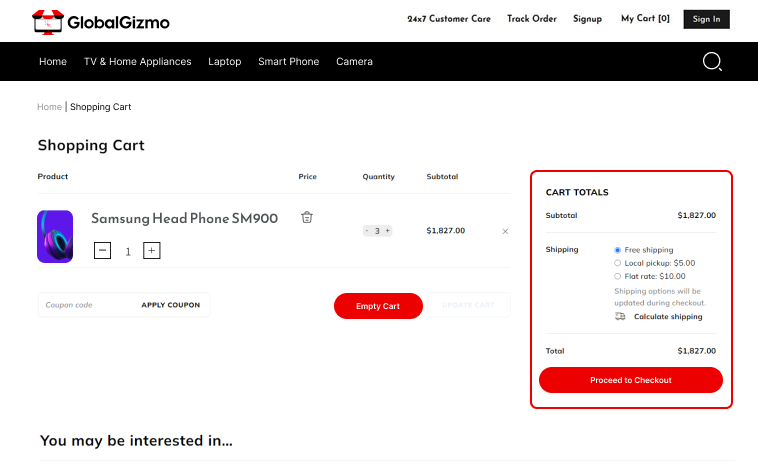Click the delivery truck shipping icon
The width and height of the screenshot is (758, 473).
click(x=620, y=316)
